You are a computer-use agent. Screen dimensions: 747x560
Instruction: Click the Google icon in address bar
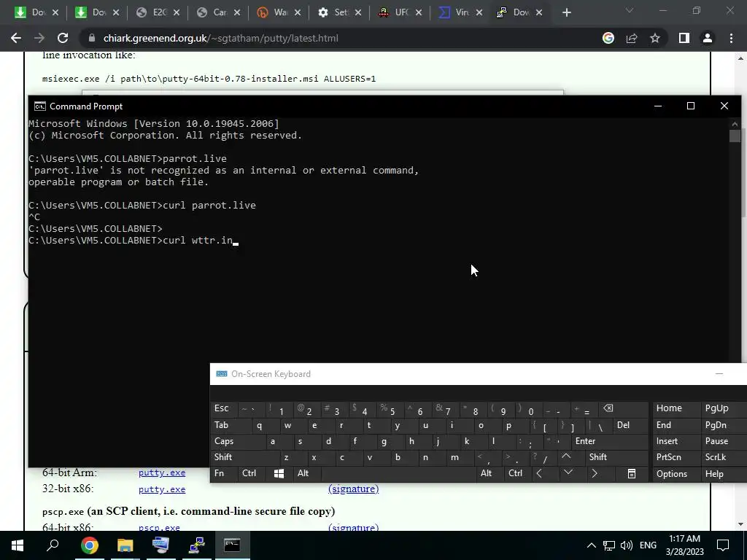click(x=608, y=38)
